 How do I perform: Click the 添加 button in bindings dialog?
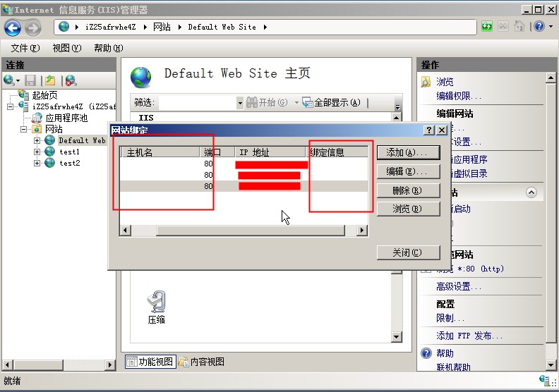click(x=407, y=152)
